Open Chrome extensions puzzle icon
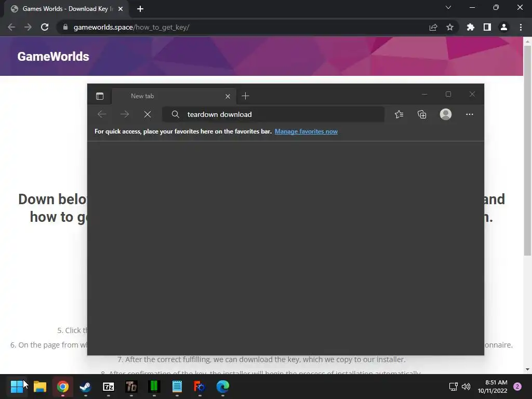Image resolution: width=532 pixels, height=399 pixels. tap(470, 27)
